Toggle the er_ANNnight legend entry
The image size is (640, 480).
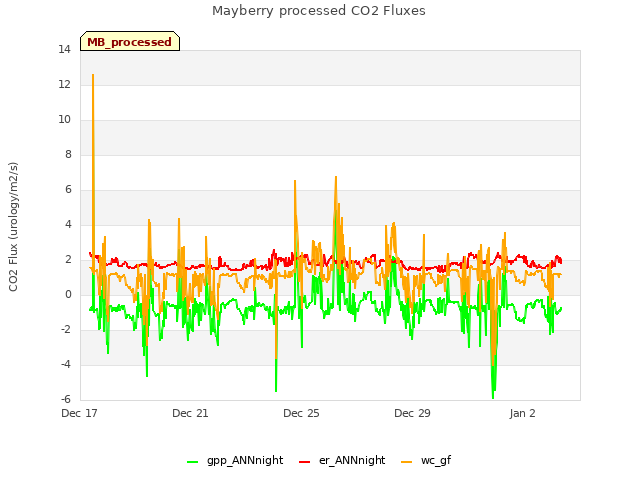click(342, 460)
